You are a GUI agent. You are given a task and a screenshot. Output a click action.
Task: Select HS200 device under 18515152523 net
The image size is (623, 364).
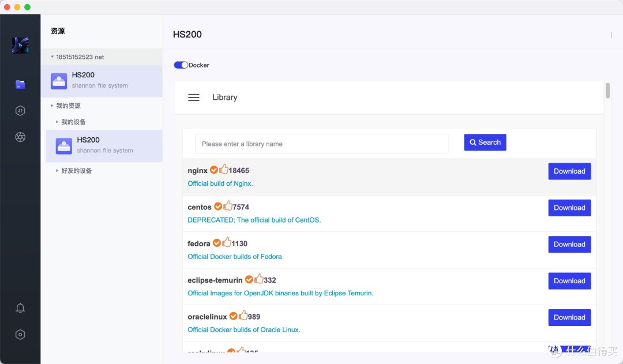tap(102, 81)
